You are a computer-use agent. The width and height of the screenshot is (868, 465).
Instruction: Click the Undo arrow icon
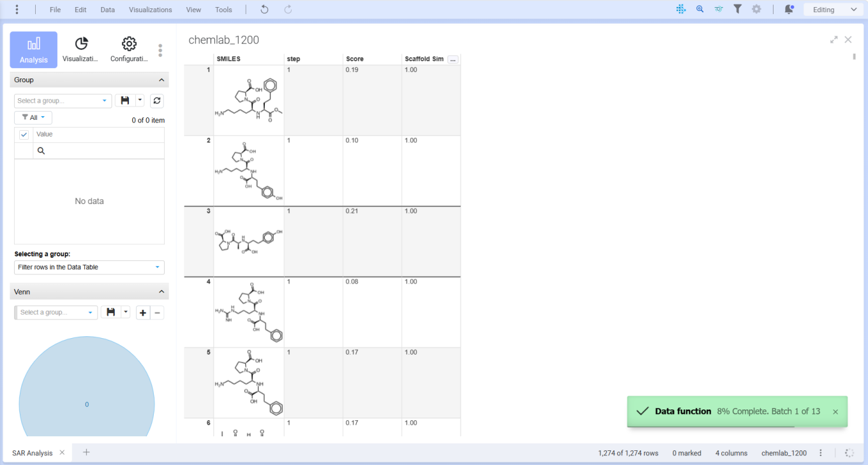(265, 10)
